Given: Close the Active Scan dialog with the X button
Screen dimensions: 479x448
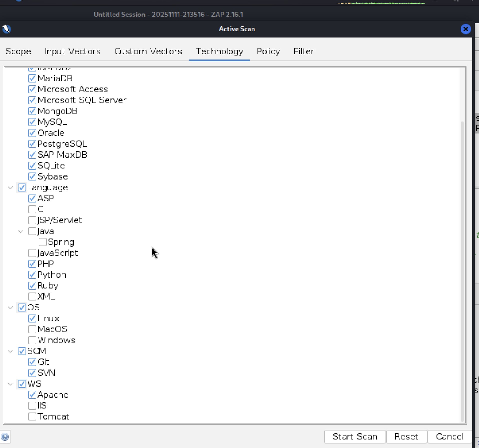Looking at the screenshot, I should (466, 29).
